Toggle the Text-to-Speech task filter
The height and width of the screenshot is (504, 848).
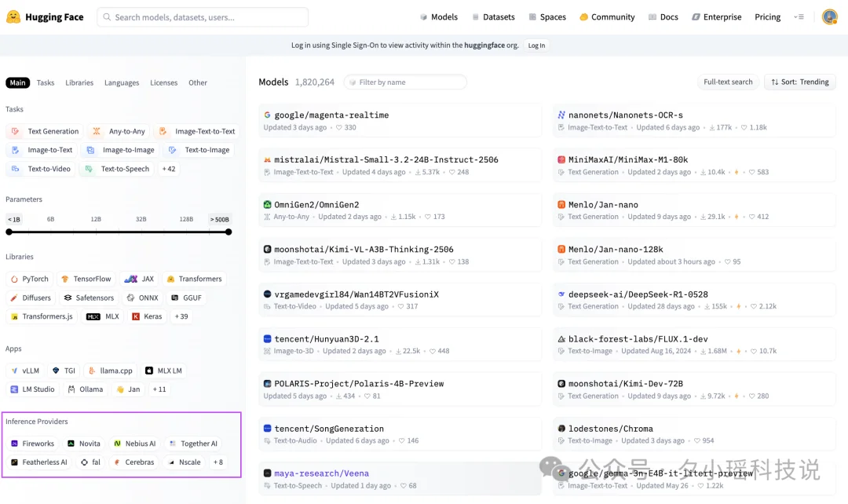117,169
